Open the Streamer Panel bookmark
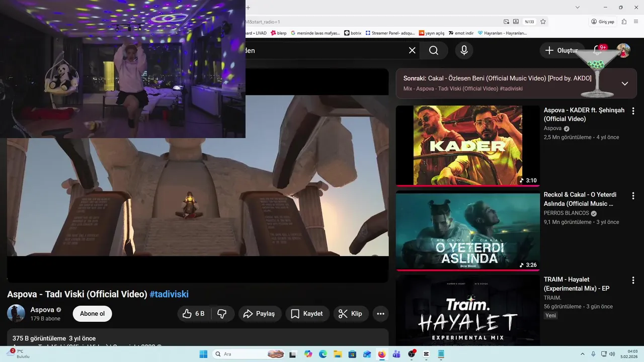644x362 pixels. [x=390, y=33]
